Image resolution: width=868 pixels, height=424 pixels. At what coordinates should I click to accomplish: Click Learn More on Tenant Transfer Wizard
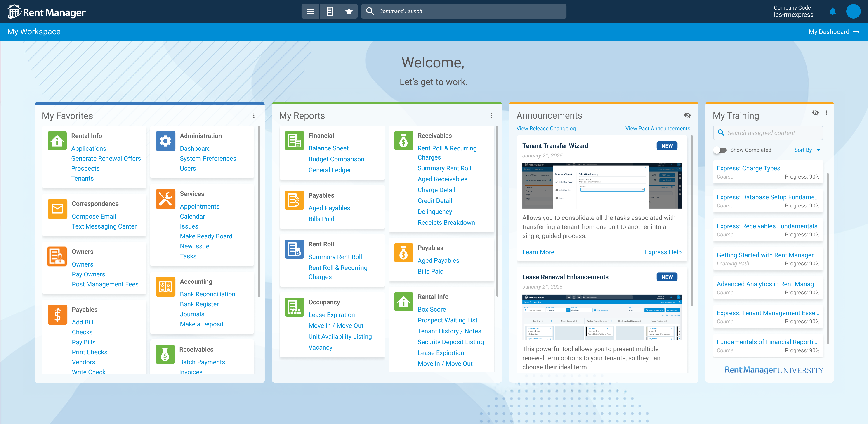pyautogui.click(x=538, y=252)
